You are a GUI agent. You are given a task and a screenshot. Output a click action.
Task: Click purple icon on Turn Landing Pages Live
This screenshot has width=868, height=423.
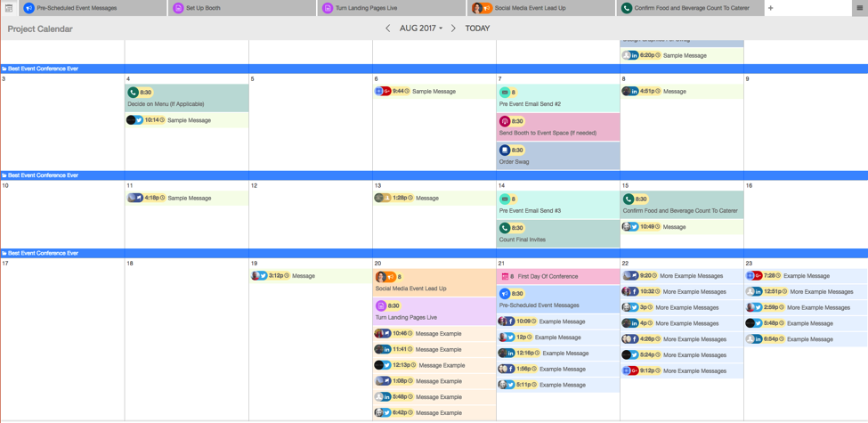click(x=381, y=305)
